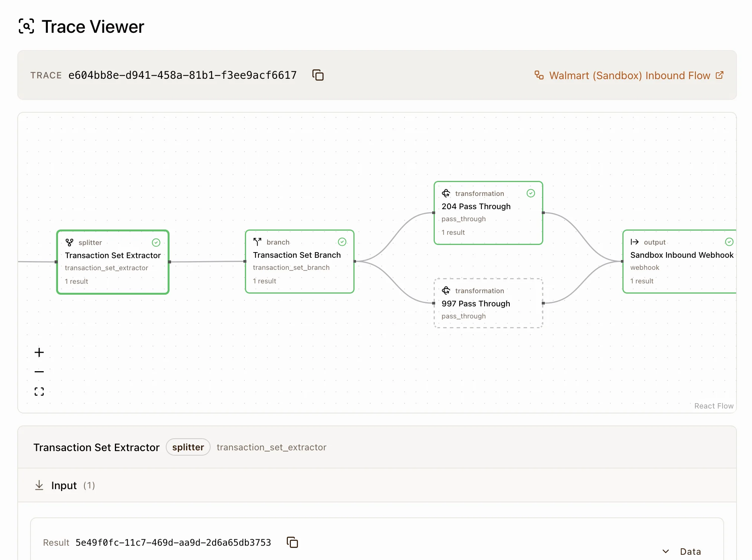752x560 pixels.
Task: Click success checkmark on 204 Pass Through
Action: point(531,193)
